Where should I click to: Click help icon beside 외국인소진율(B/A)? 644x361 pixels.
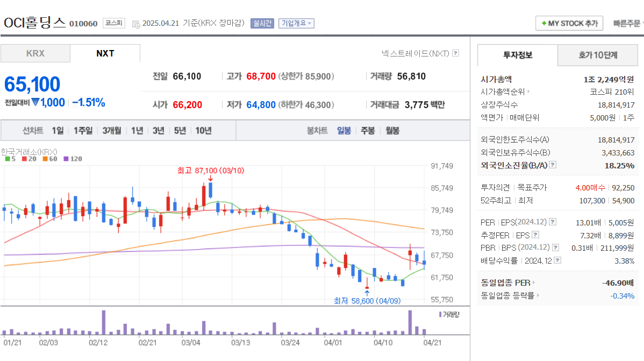(552, 166)
